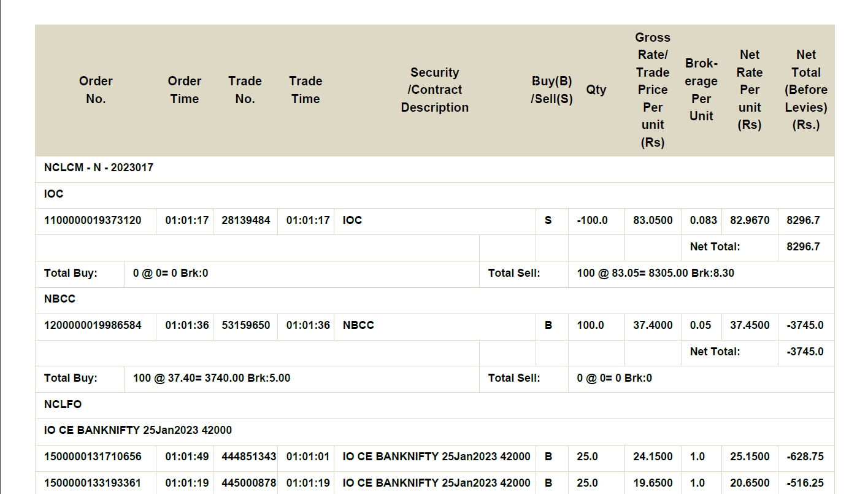Click Net Total (Before Levies) header
Image resolution: width=868 pixels, height=494 pixels.
[806, 90]
